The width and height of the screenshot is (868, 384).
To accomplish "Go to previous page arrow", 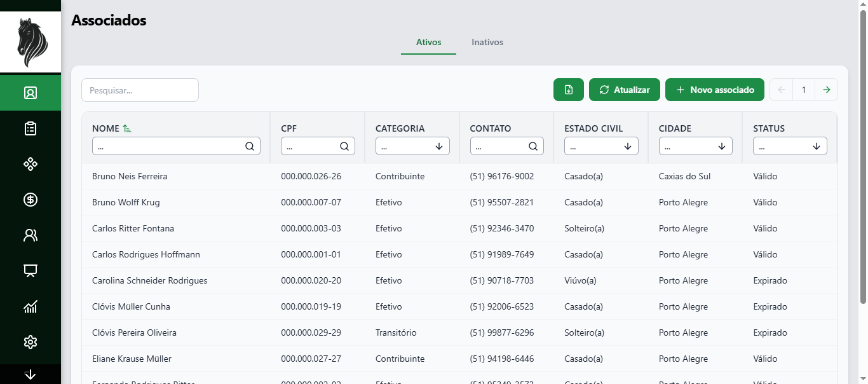I will [782, 90].
